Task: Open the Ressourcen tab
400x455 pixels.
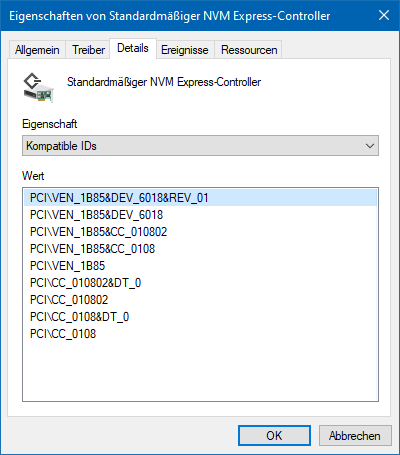Action: tap(249, 50)
